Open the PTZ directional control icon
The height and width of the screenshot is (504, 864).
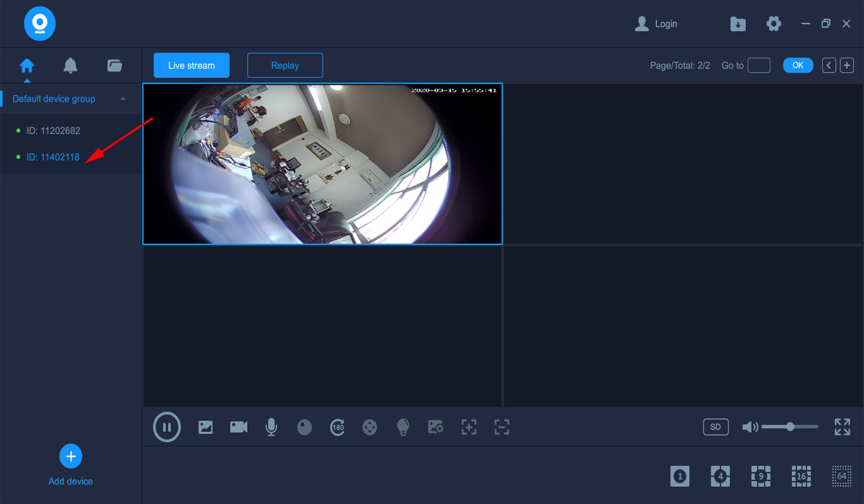click(369, 427)
